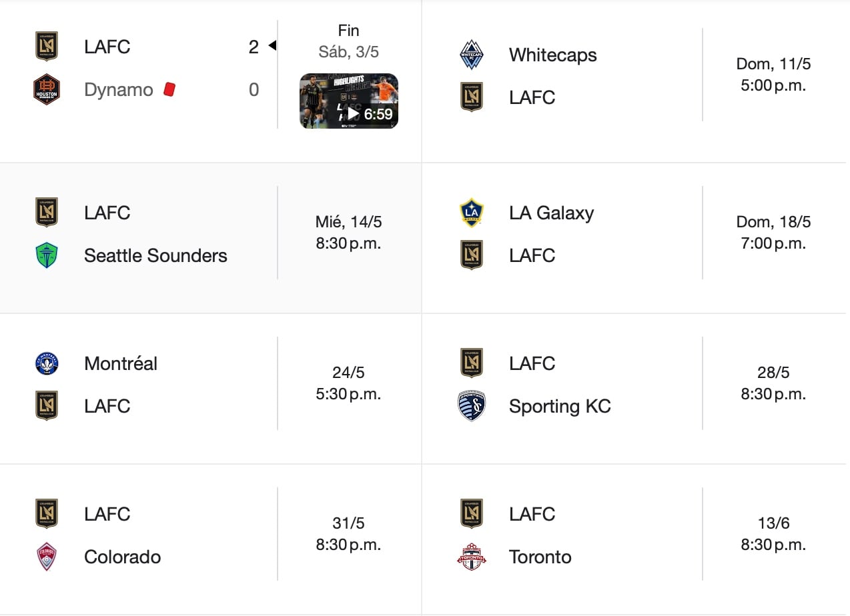Select the Seattle Sounders crest icon
The image size is (850, 616).
tap(47, 255)
